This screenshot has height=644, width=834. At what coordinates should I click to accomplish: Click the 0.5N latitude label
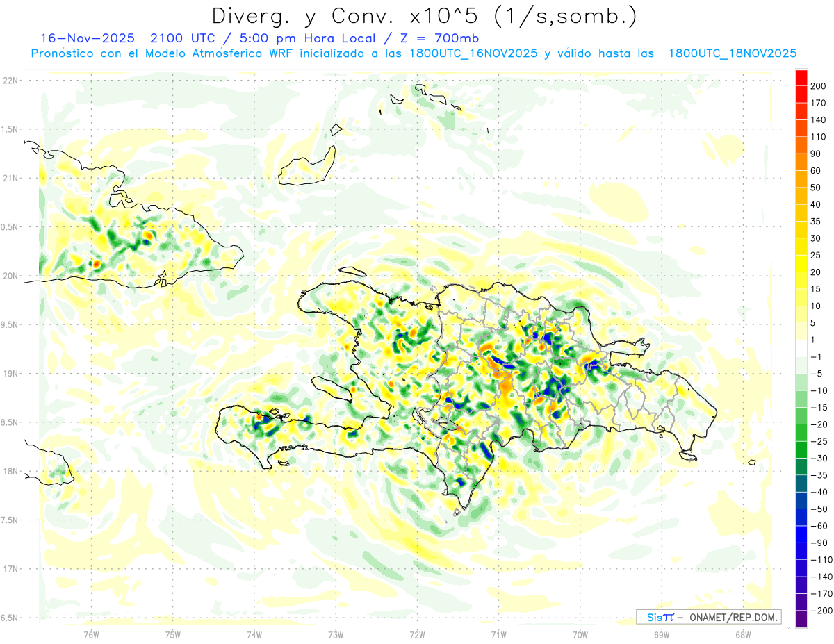coord(10,227)
